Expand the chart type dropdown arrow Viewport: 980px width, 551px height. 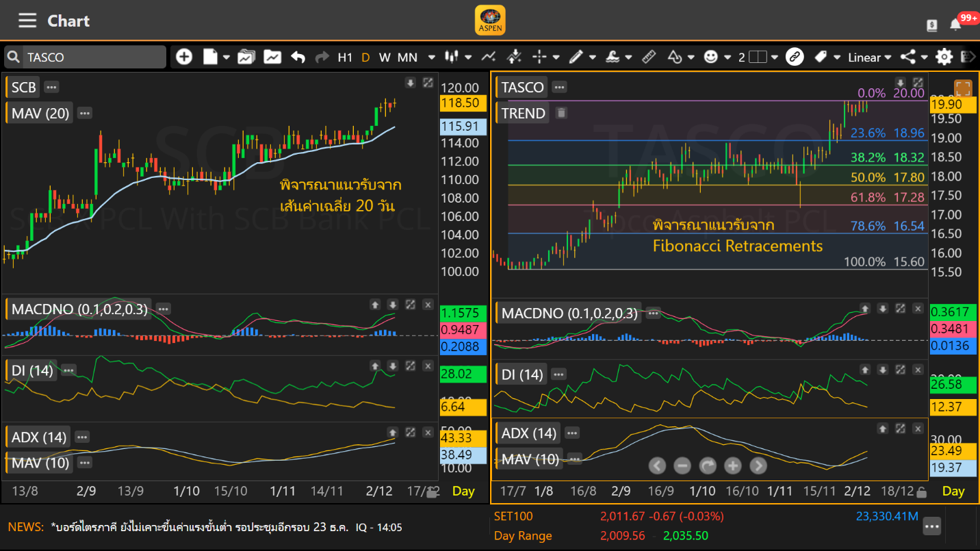(468, 57)
